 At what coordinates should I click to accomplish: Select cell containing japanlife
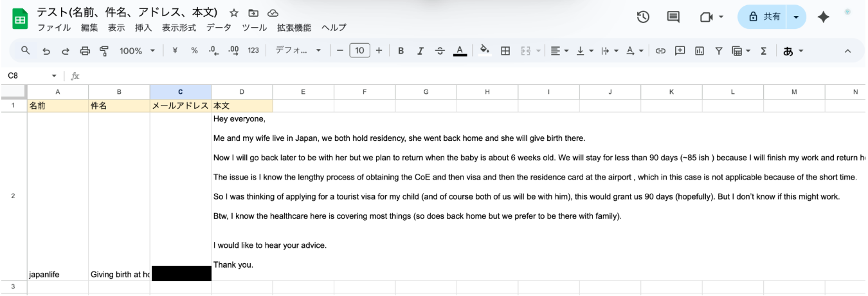(x=58, y=197)
